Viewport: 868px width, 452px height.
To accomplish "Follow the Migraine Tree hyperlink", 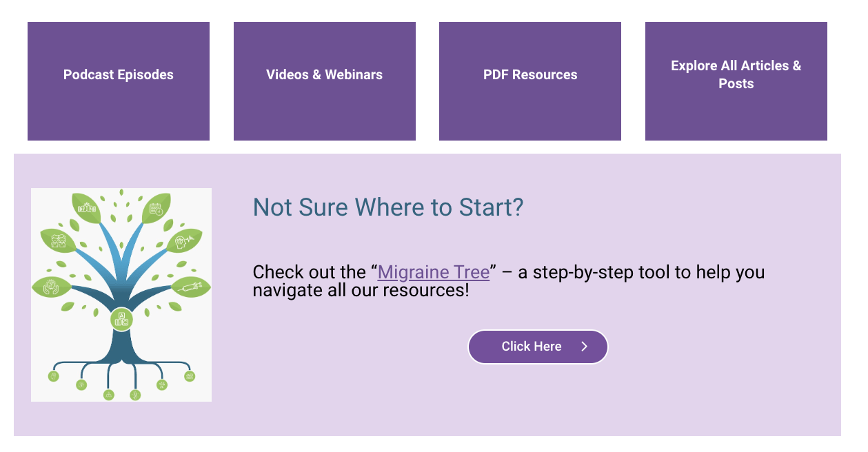I will tap(434, 272).
